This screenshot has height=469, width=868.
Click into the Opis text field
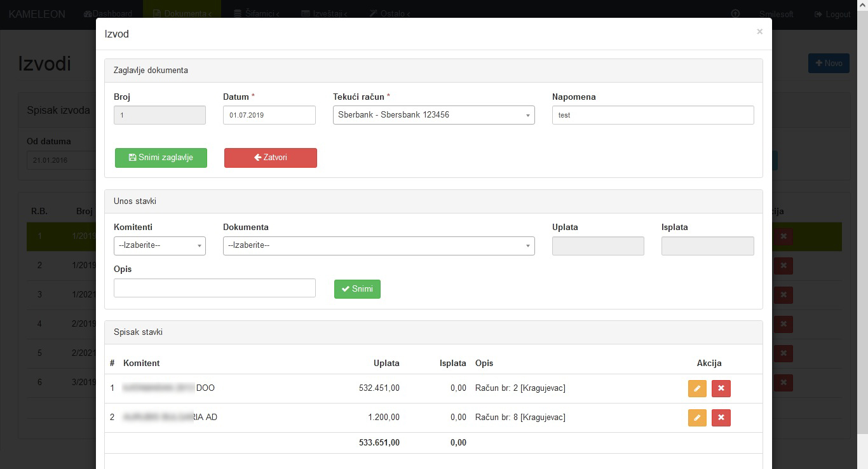[x=214, y=288]
